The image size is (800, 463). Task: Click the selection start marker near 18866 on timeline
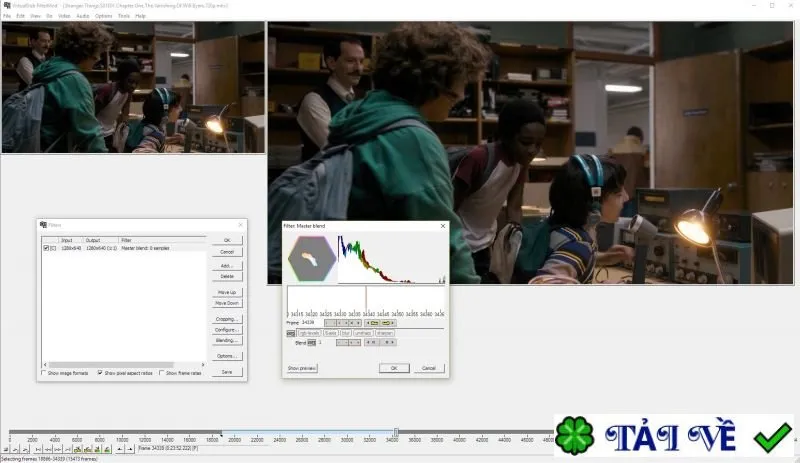(221, 435)
